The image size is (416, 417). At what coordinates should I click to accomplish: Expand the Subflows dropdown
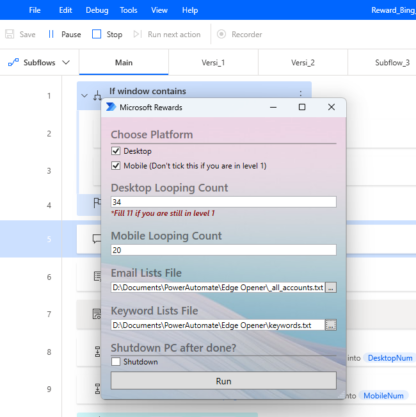click(x=66, y=62)
